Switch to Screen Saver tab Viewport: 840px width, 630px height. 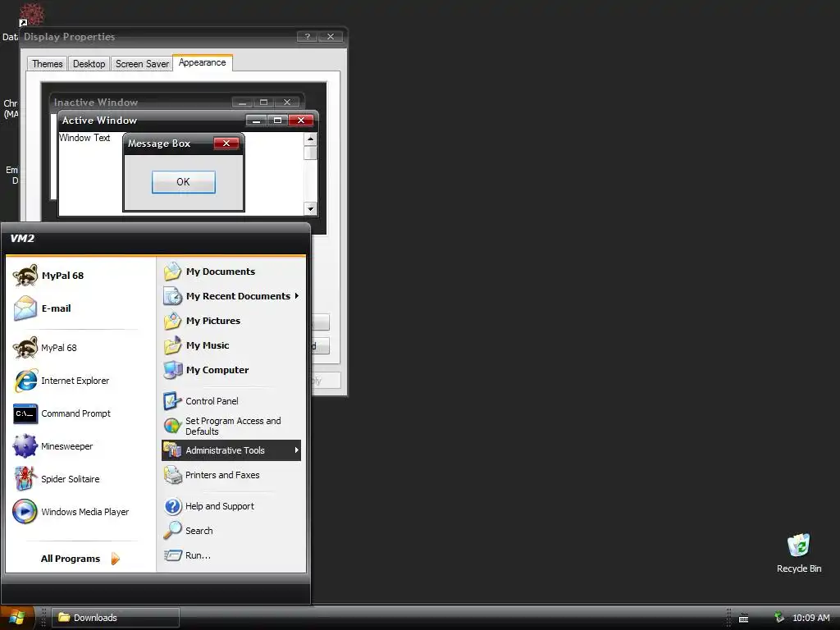click(142, 64)
